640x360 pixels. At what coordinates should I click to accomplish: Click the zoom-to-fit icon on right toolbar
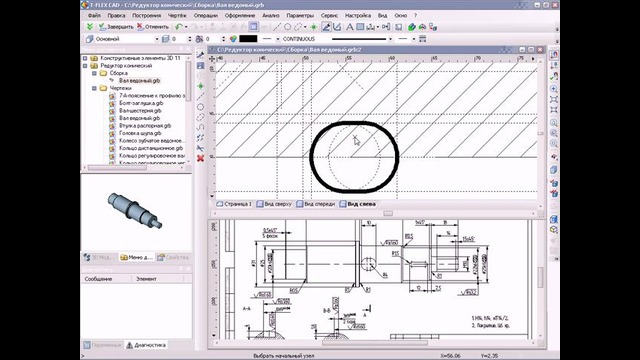(x=554, y=100)
